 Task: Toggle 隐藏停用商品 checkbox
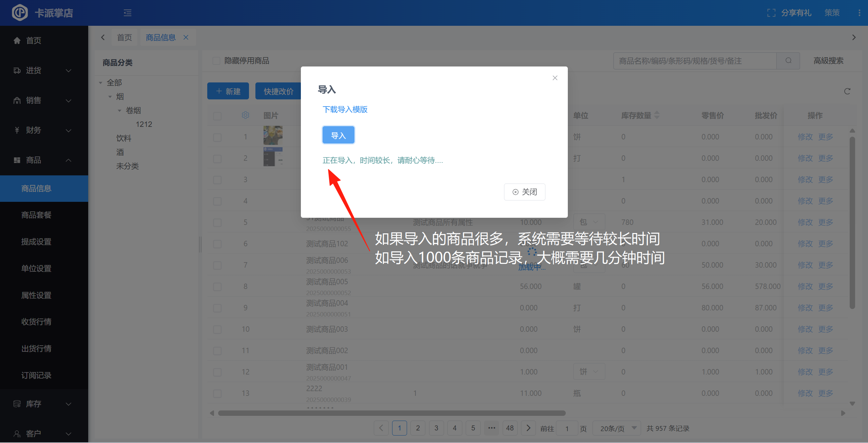(x=216, y=61)
